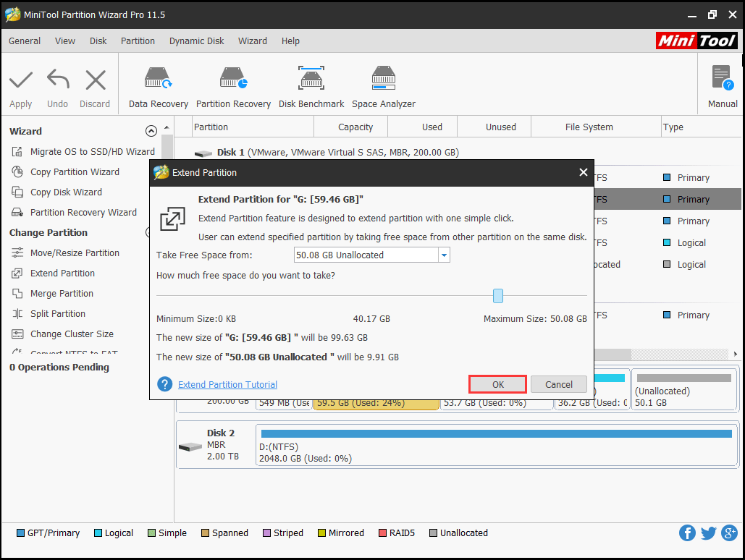Open the Extend Partition Tutorial link
The image size is (745, 560).
click(227, 385)
